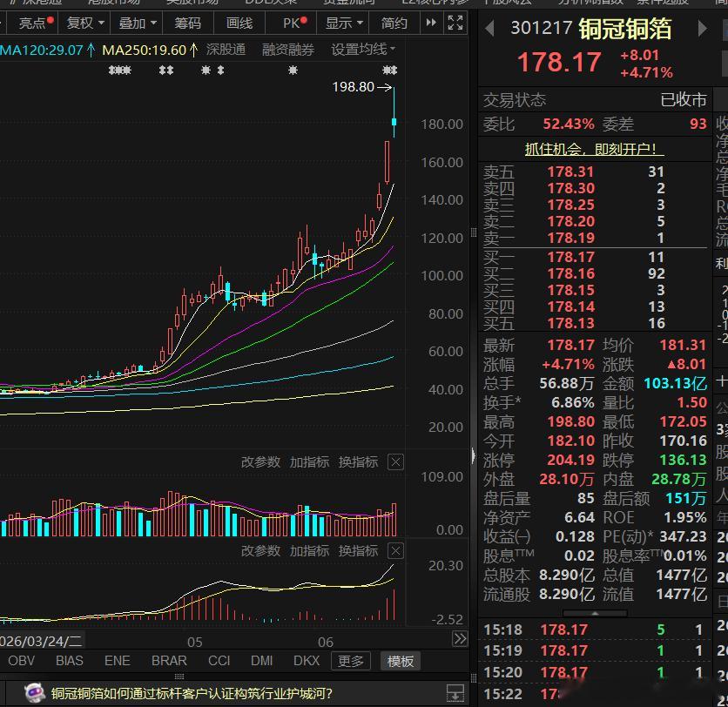Click 换指标 in the volume panel
Viewport: 728px width, 707px height.
(358, 461)
